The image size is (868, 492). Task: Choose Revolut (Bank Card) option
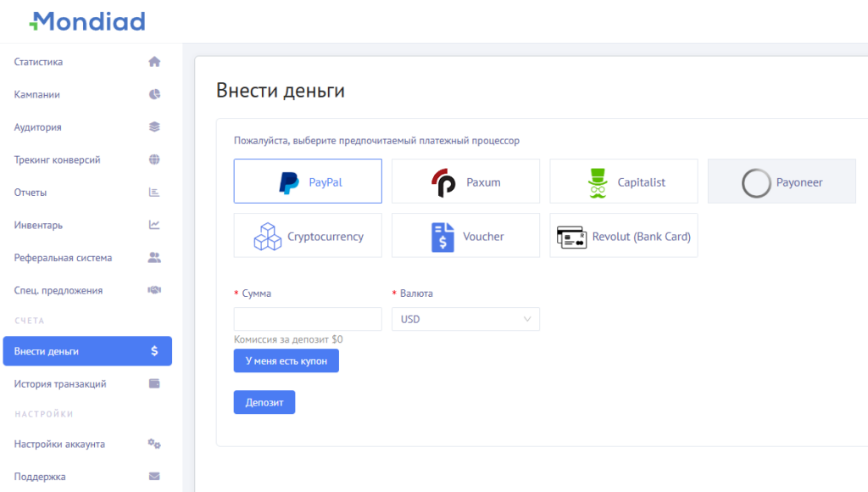(623, 236)
